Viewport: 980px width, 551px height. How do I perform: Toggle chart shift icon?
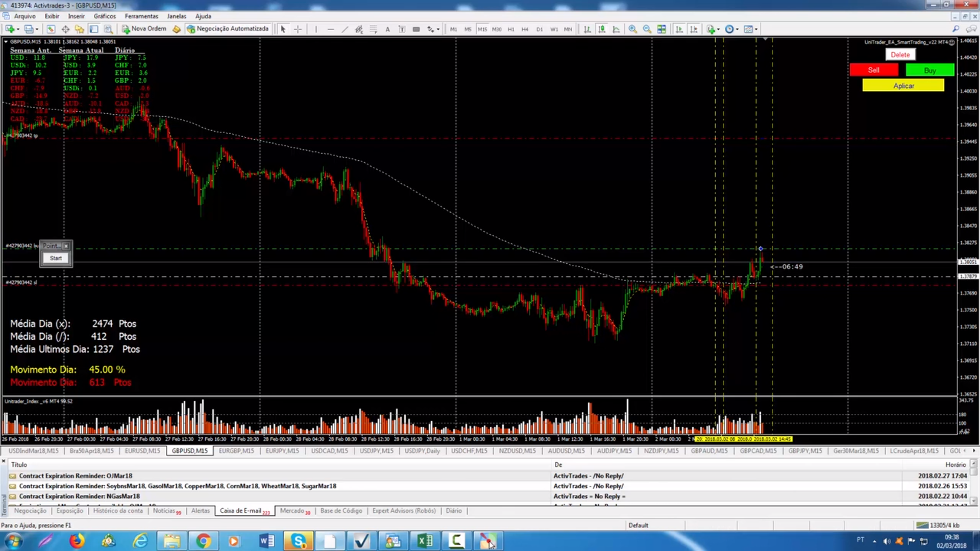694,29
